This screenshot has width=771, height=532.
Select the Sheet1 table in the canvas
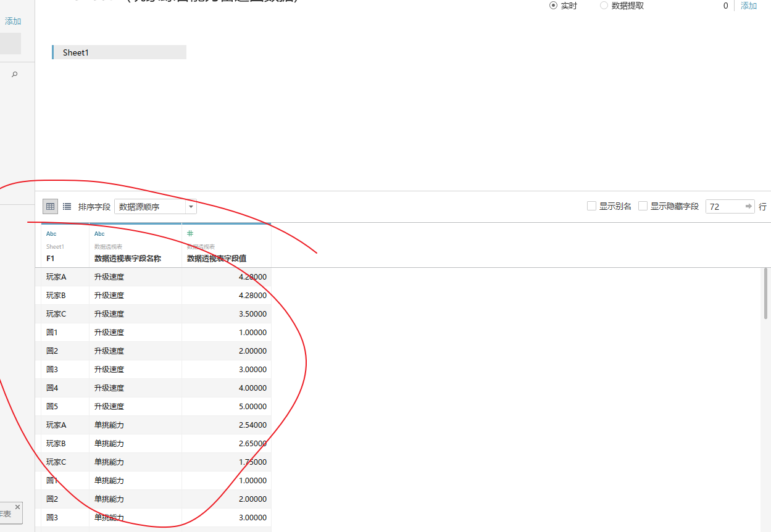point(119,52)
